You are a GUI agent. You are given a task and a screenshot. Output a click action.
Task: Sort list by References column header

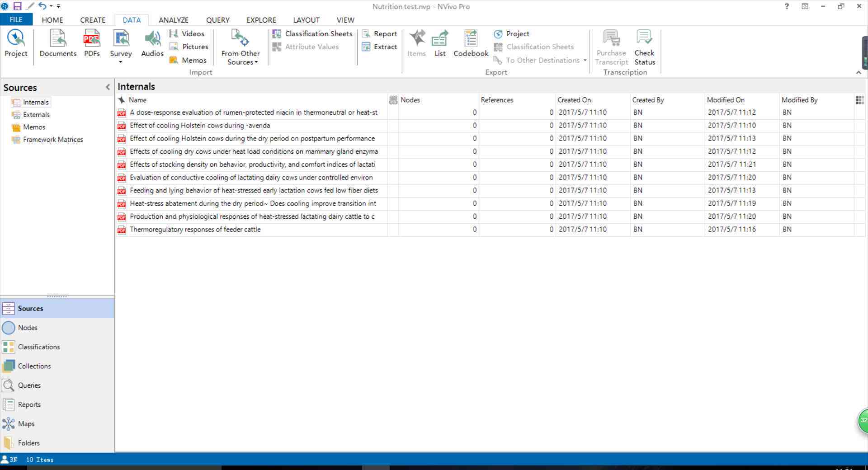(x=517, y=100)
